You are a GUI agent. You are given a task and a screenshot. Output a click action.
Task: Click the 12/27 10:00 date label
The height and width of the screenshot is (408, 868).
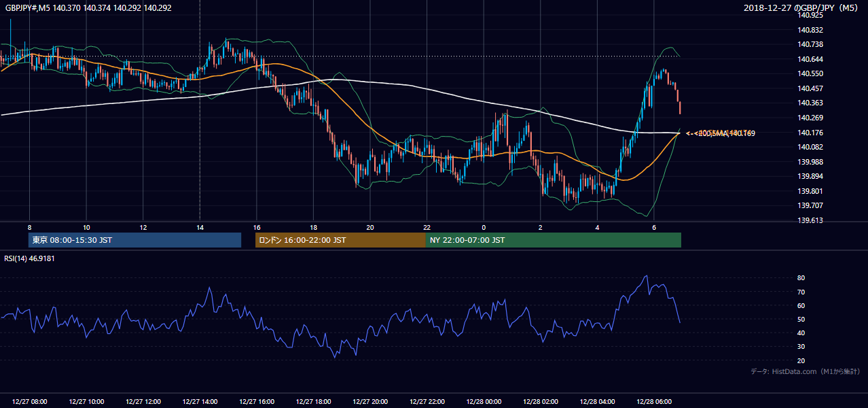pyautogui.click(x=86, y=401)
